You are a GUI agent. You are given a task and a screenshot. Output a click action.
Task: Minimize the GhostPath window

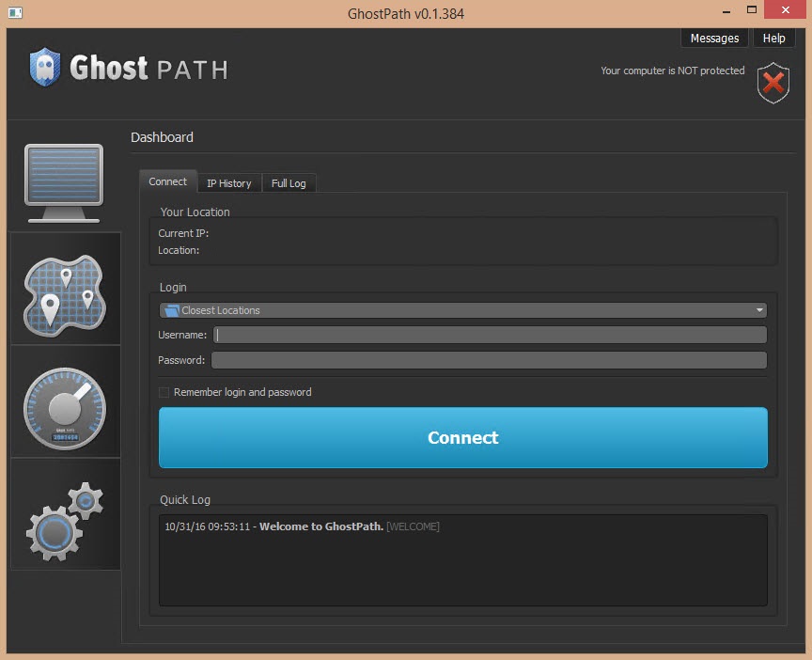tap(726, 10)
